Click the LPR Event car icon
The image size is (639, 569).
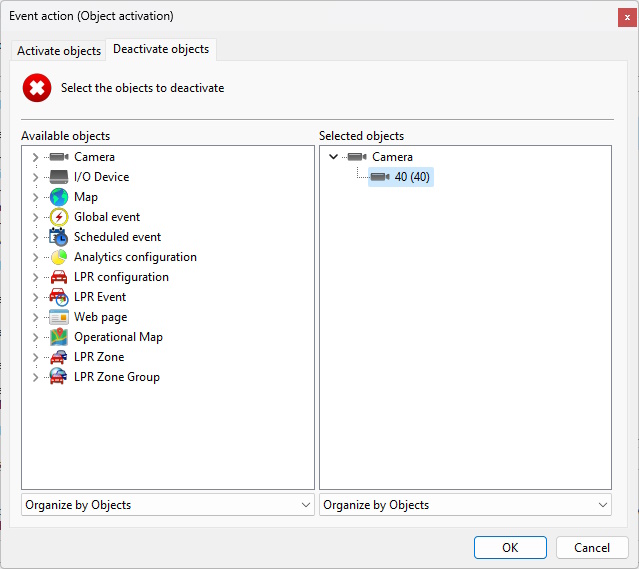59,297
